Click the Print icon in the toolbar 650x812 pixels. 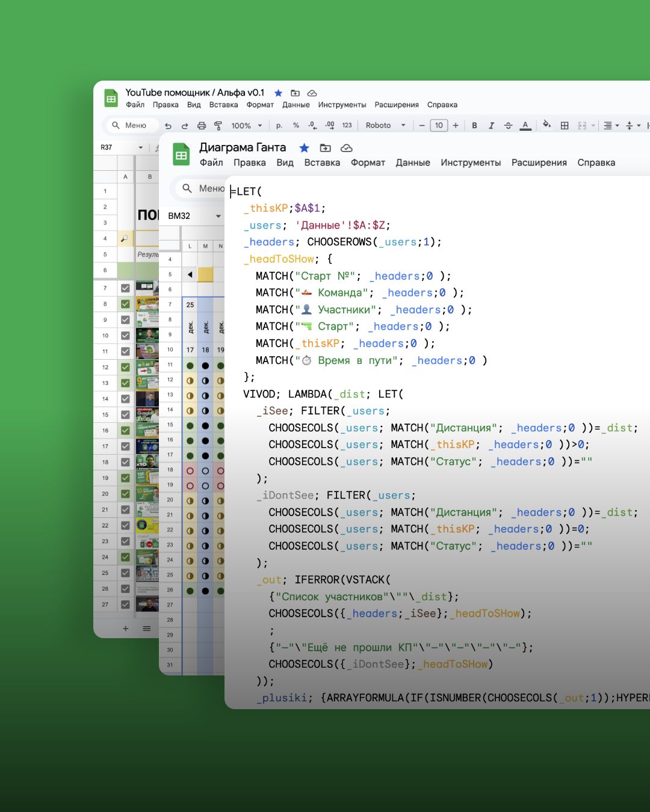point(202,126)
